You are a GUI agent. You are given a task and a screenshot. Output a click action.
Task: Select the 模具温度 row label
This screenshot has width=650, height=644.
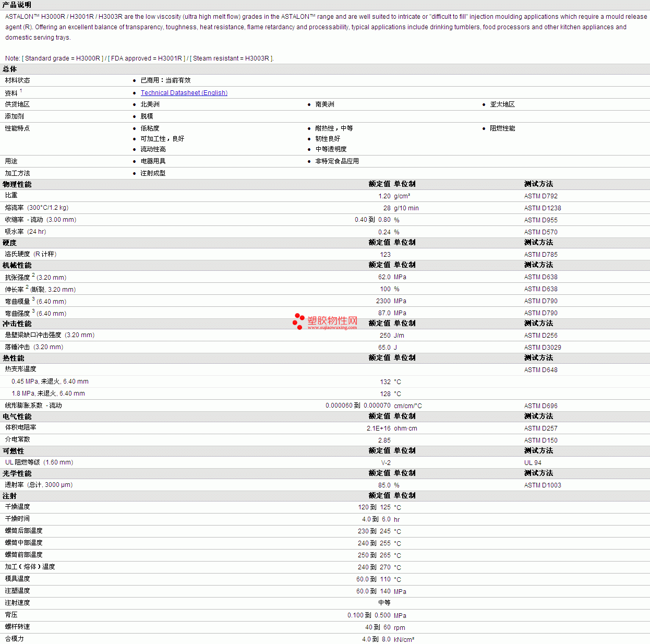(18, 579)
